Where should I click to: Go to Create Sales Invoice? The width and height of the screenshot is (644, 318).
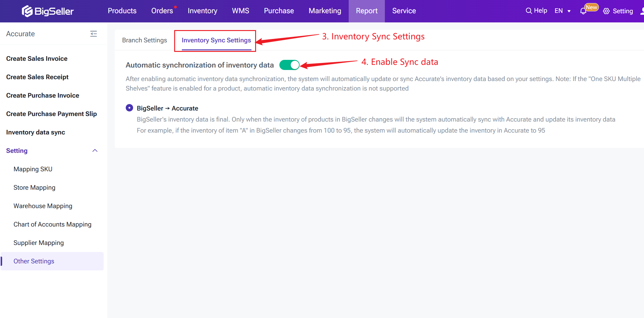point(37,59)
